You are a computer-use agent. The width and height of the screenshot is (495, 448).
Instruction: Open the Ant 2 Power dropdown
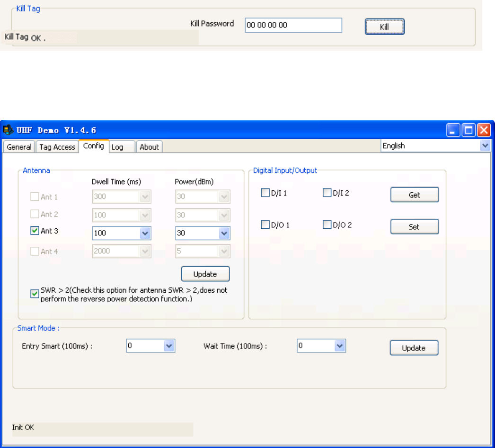[x=224, y=215]
